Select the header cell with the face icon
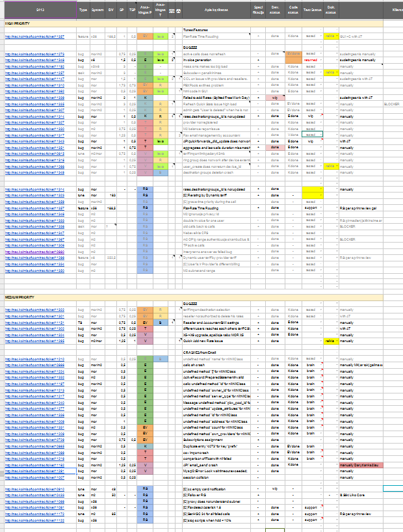Viewport: 403px width, 532px height. click(179, 10)
